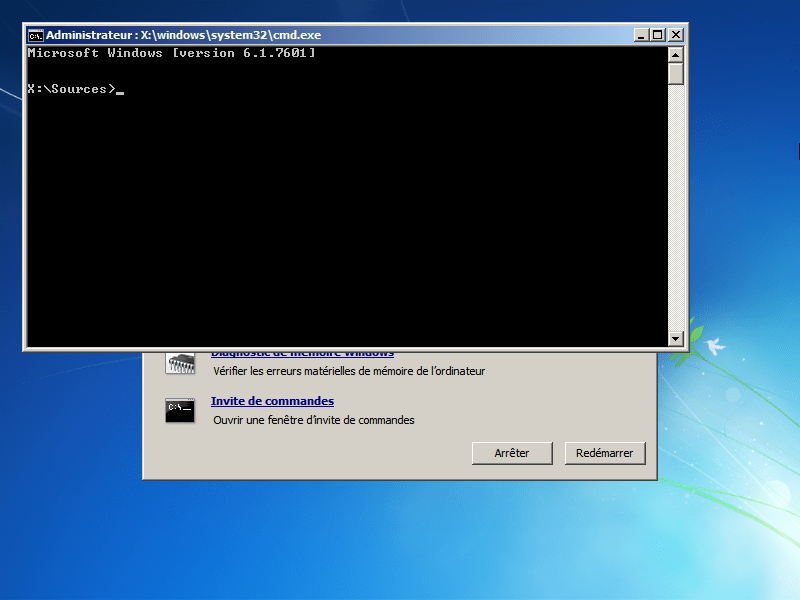Select the 'Vérifier les erreurs matérielles' description text
Viewport: 800px width, 600px height.
349,371
